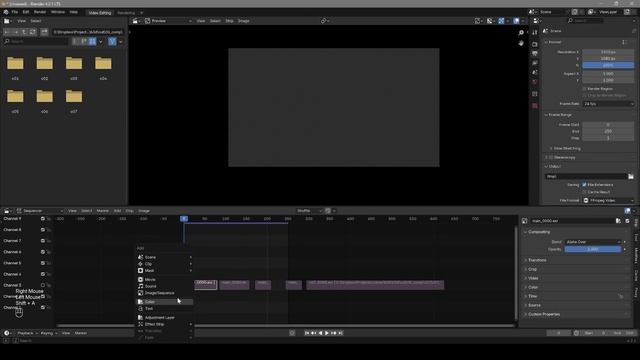Select the Video Editing workspace tab
Viewport: 640px width, 360px height.
pyautogui.click(x=100, y=13)
